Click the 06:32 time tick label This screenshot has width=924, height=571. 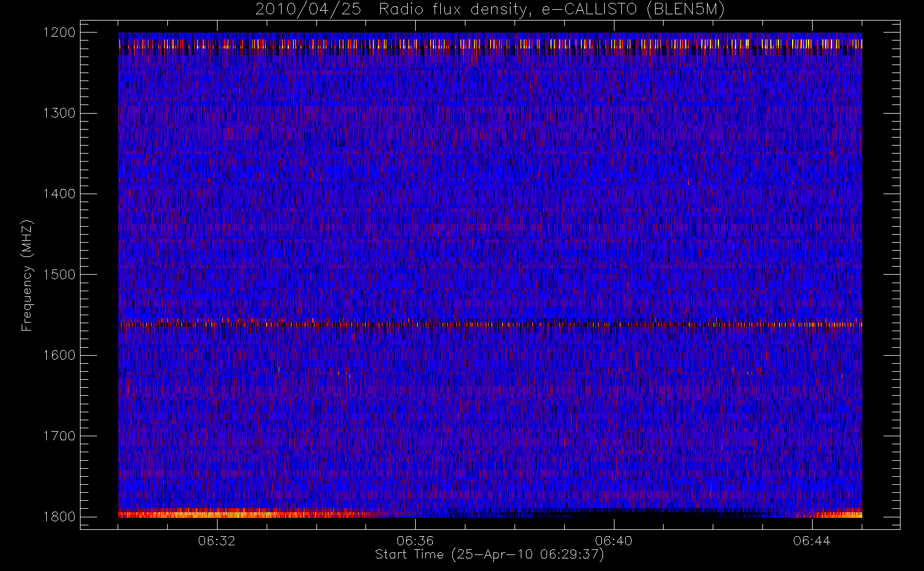[217, 541]
